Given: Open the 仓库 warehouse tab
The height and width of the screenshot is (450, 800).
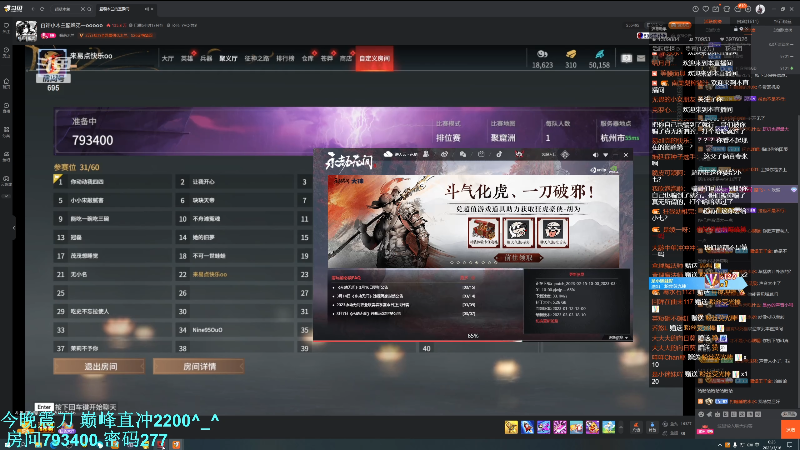Looking at the screenshot, I should click(307, 59).
